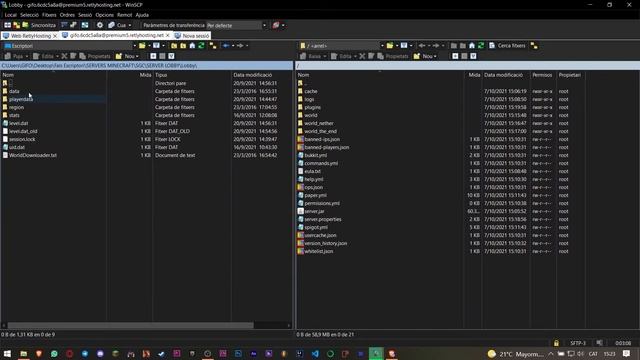Open the Opcions menu

(x=104, y=15)
